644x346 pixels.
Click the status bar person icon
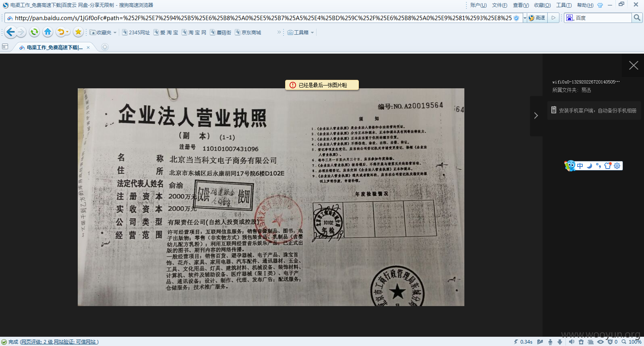(x=550, y=342)
